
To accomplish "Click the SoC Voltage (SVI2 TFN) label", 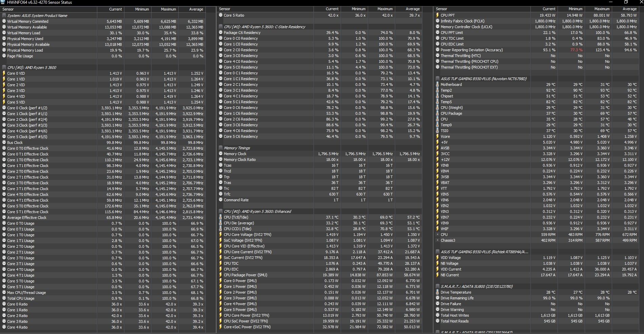I will point(243,240).
